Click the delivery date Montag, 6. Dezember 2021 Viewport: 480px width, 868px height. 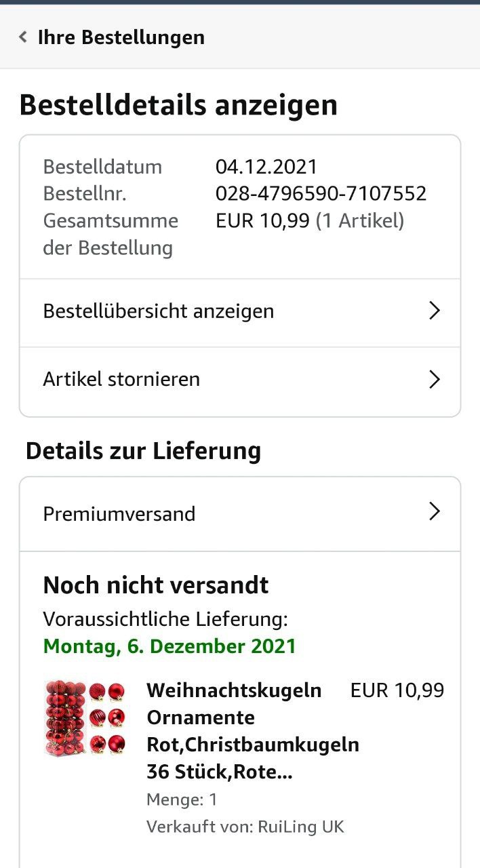[169, 646]
